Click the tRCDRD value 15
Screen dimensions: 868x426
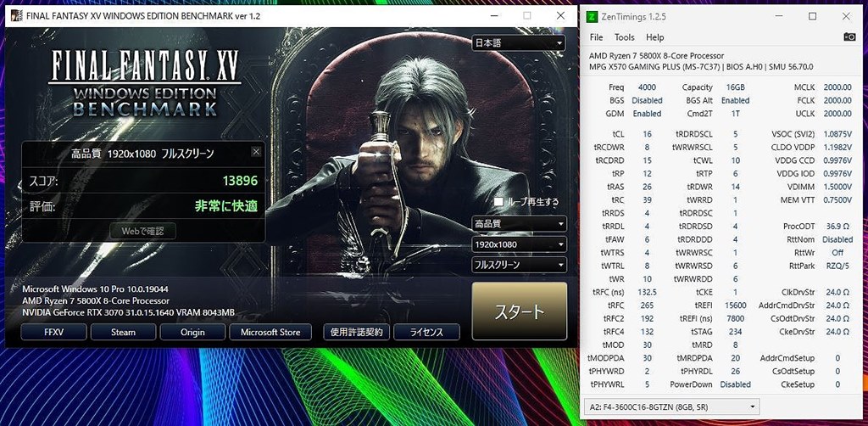(x=647, y=160)
